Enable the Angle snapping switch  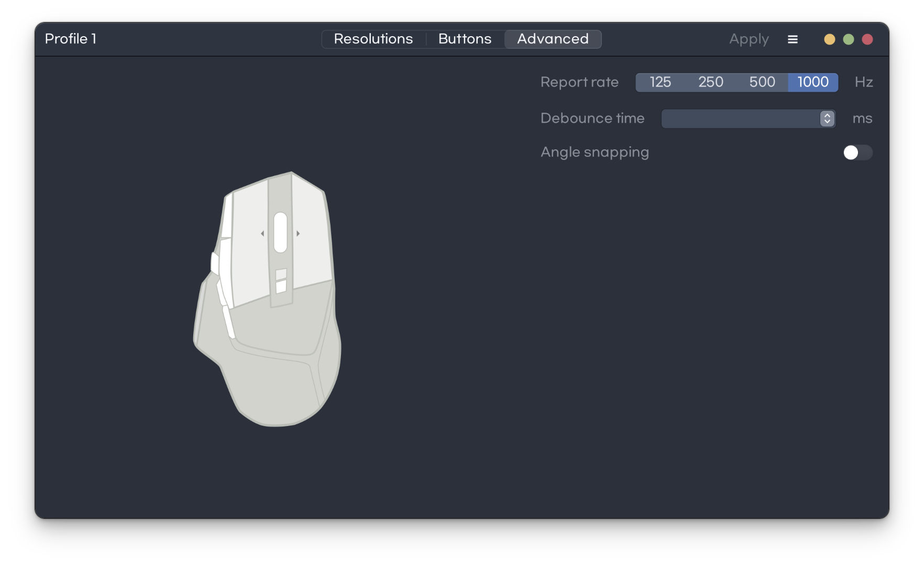[857, 153]
